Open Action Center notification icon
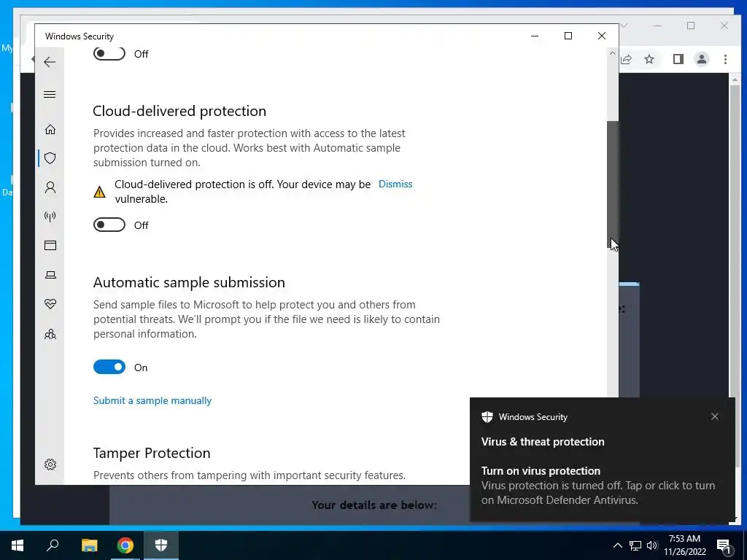This screenshot has width=747, height=560. pos(724,545)
